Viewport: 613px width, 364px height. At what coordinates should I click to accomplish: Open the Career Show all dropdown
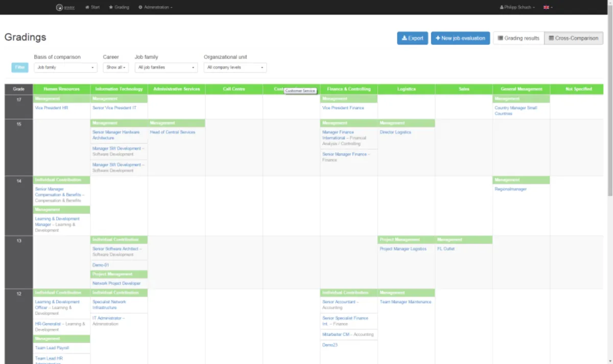[116, 67]
